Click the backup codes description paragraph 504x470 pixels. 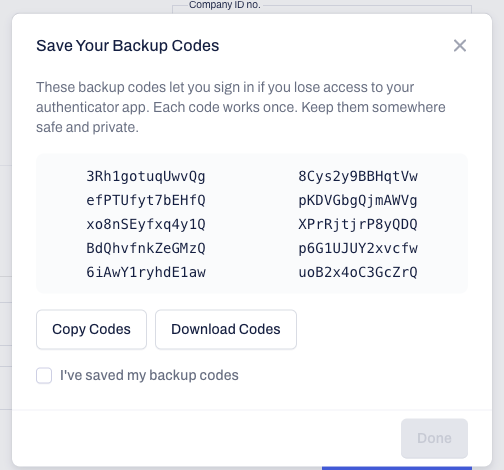(x=241, y=107)
